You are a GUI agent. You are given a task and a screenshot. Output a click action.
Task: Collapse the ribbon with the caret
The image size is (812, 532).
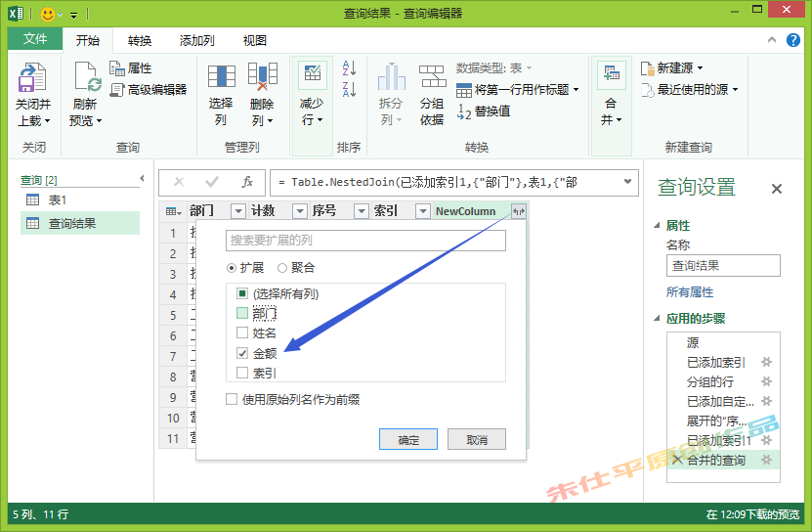pos(772,40)
